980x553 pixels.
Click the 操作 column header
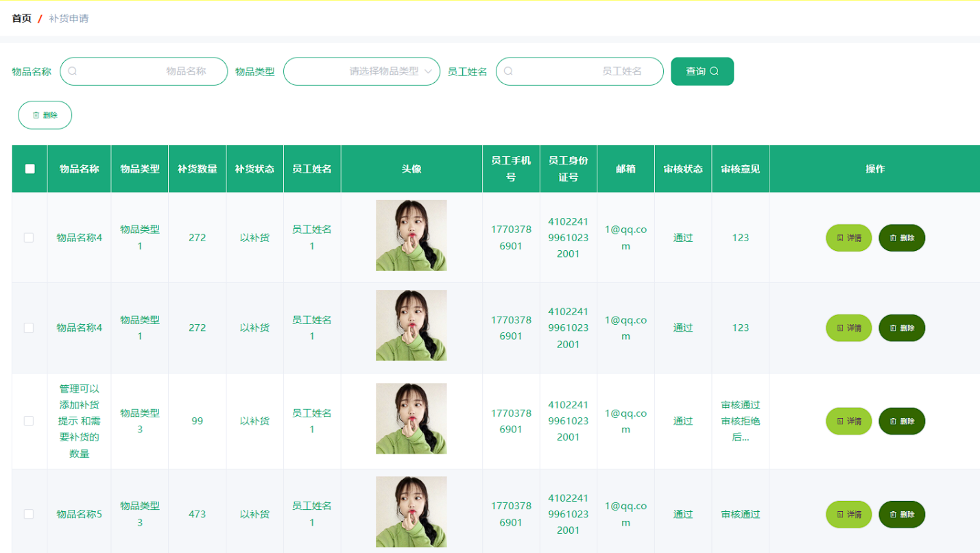click(875, 169)
